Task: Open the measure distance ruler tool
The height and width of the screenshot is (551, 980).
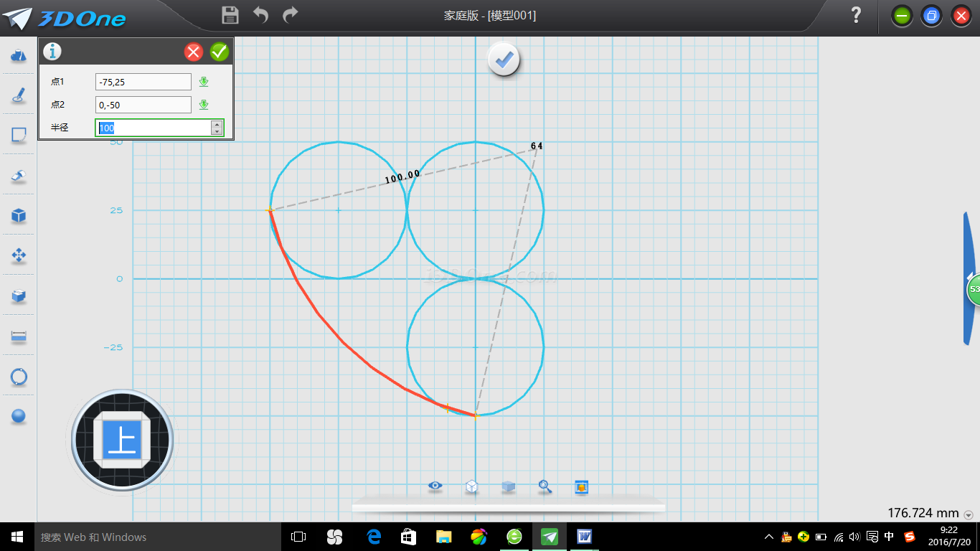Action: [19, 336]
